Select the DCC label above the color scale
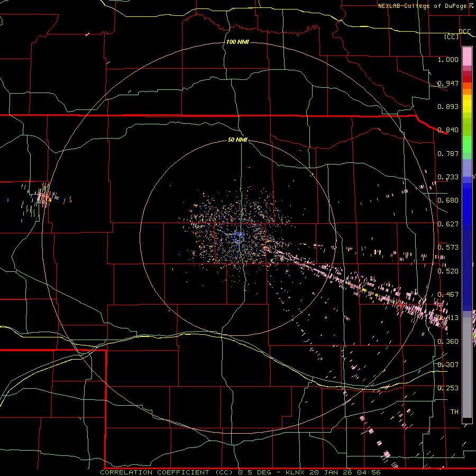This screenshot has height=476, width=476. (464, 31)
